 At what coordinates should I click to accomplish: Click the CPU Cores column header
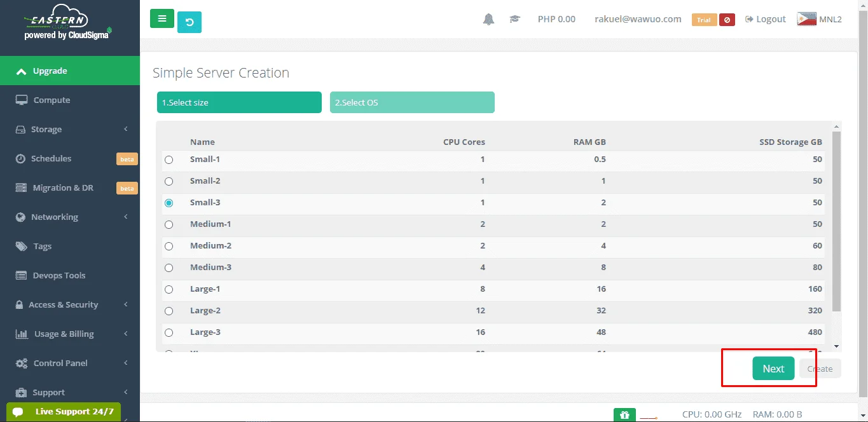point(464,142)
